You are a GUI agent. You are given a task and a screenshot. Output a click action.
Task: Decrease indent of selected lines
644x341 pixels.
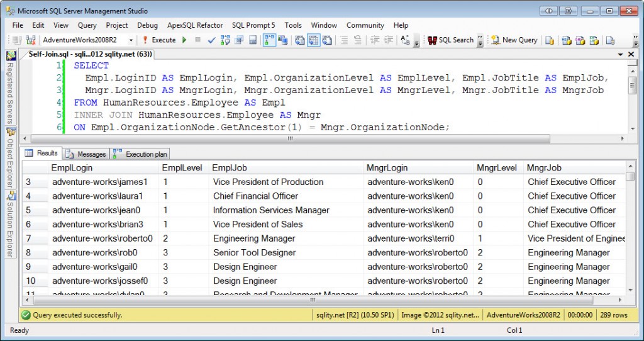375,40
